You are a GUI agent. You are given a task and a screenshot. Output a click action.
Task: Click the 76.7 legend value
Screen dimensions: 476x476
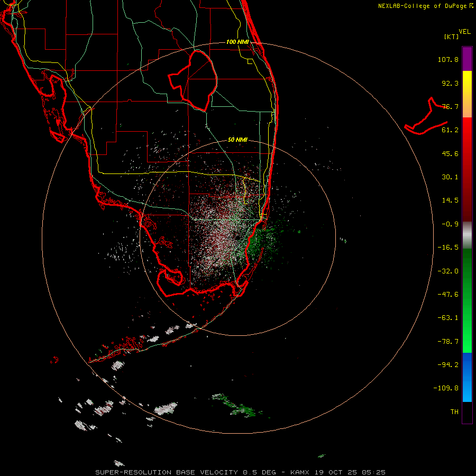[x=450, y=106]
